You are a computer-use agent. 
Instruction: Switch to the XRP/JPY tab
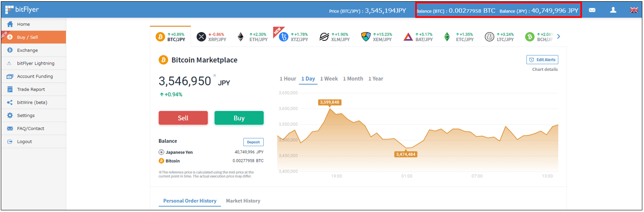pos(211,37)
